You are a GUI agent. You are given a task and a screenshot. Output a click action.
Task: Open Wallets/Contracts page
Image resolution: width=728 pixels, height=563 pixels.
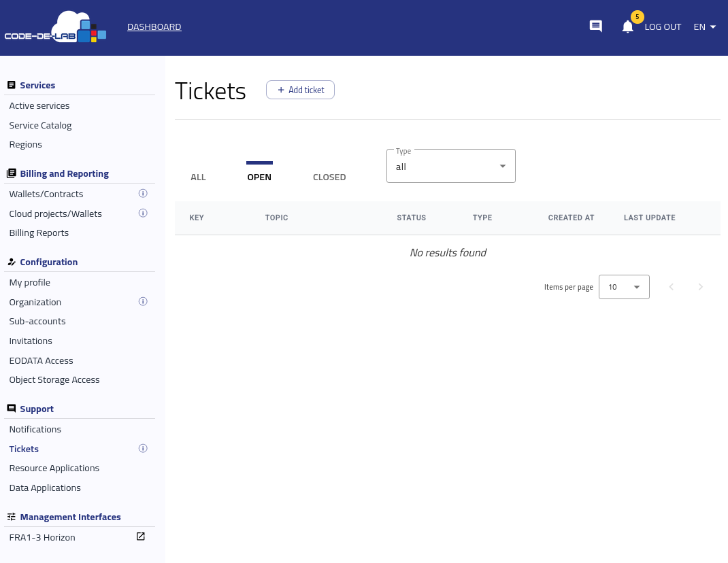tap(46, 194)
